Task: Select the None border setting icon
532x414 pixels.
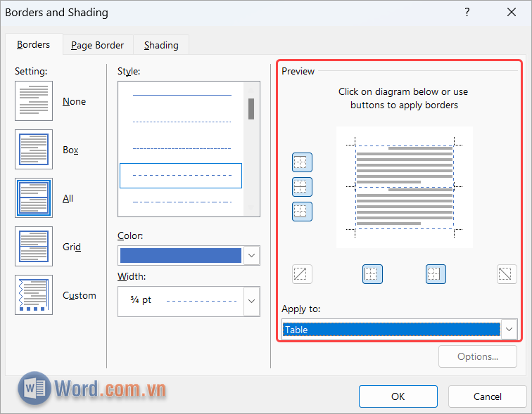Action: (x=34, y=101)
